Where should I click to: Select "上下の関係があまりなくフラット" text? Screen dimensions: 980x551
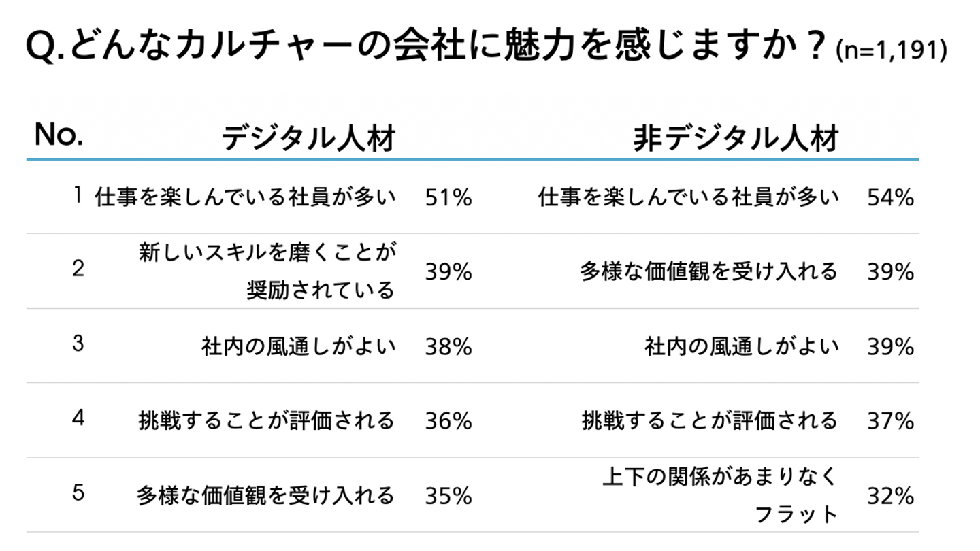(720, 495)
